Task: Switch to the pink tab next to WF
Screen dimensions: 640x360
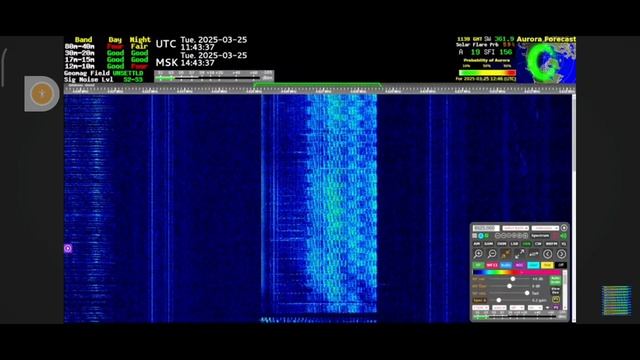Action: click(x=492, y=265)
